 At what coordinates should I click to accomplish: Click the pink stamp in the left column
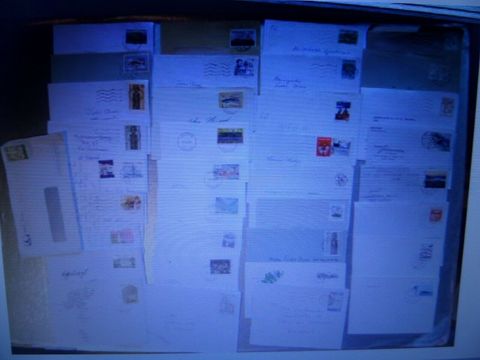[122, 237]
